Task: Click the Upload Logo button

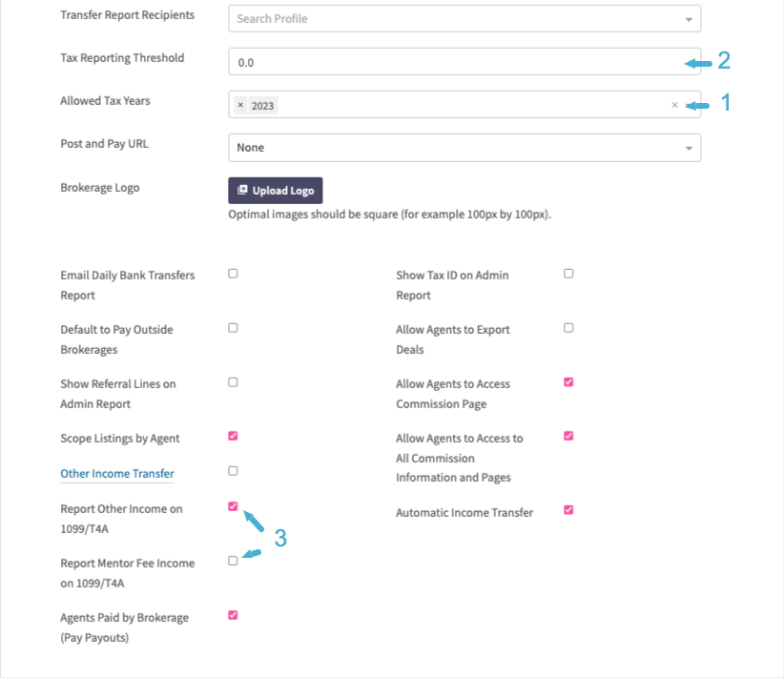Action: (275, 191)
